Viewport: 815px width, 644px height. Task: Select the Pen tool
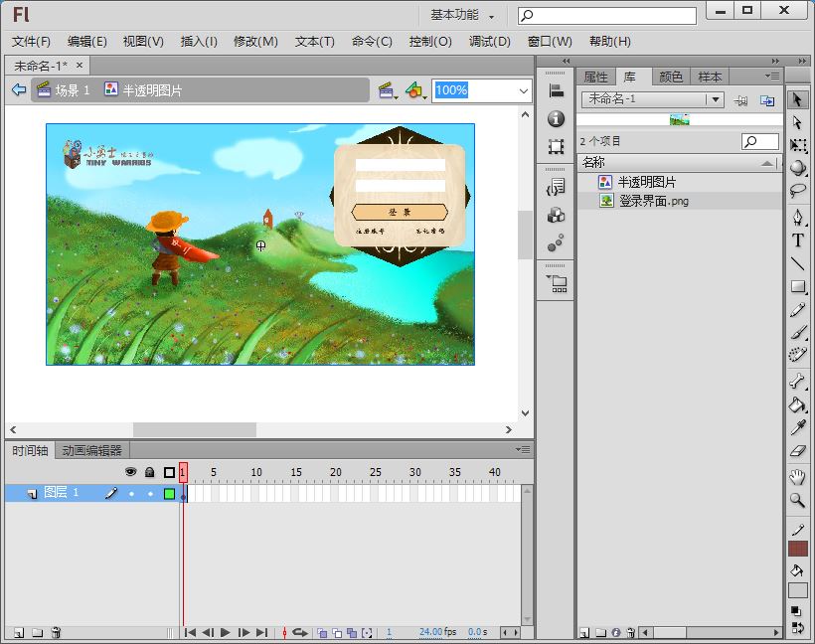(x=797, y=218)
